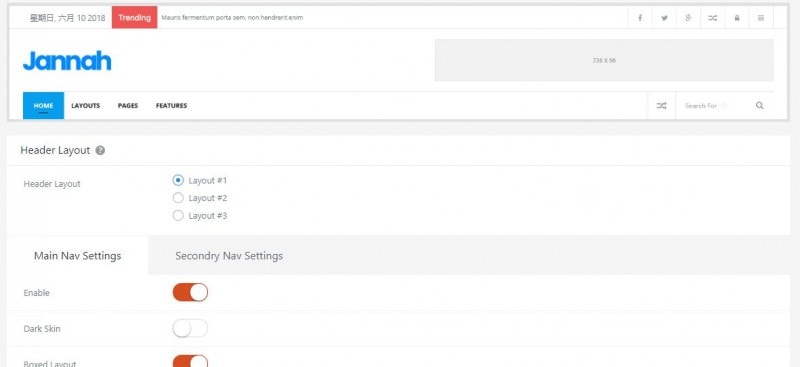Viewport: 800px width, 367px height.
Task: Click the Google Plus icon
Action: pyautogui.click(x=688, y=18)
